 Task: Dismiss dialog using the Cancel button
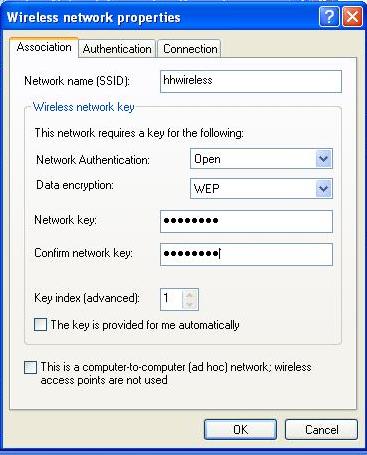pyautogui.click(x=321, y=429)
